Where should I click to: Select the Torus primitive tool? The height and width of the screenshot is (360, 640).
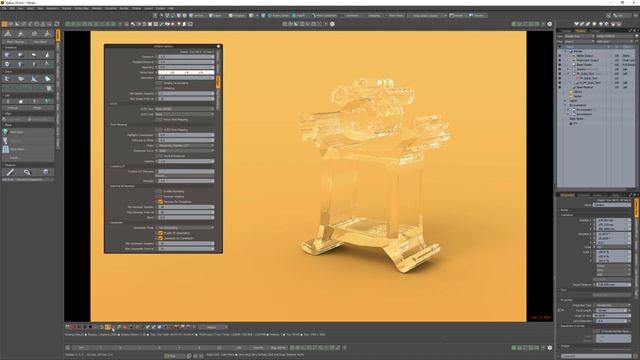click(x=8, y=64)
